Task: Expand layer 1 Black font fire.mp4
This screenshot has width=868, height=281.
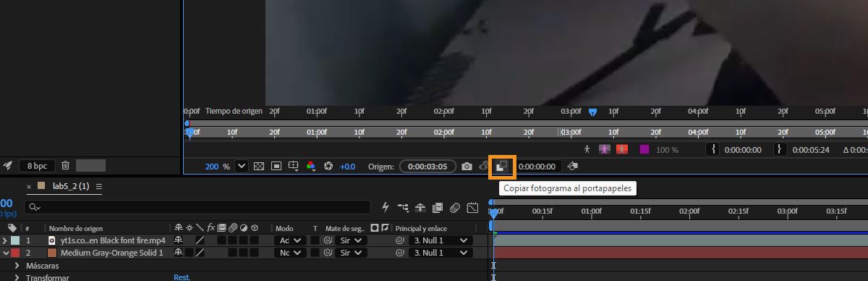Action: [x=6, y=240]
